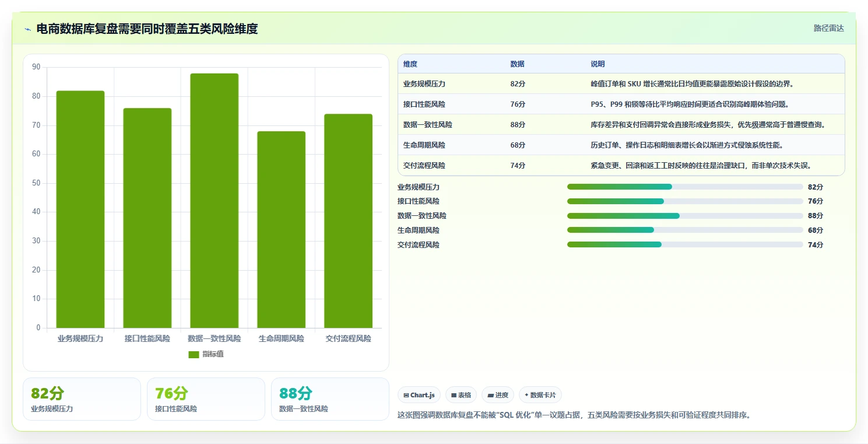Viewport: 868px width, 444px height.
Task: Click the 业务规模压力 x-axis label
Action: coord(80,338)
